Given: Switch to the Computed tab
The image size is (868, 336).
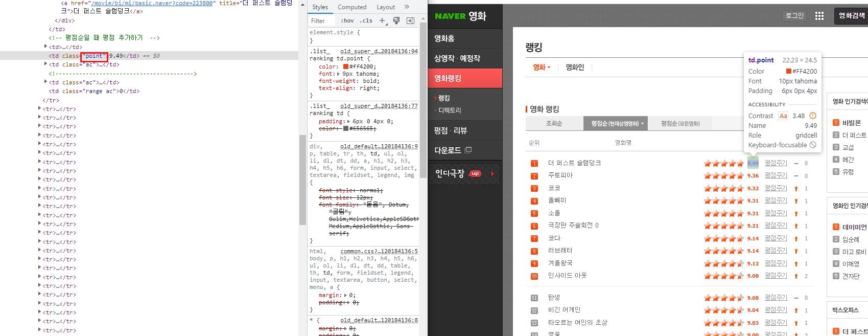Looking at the screenshot, I should (x=352, y=7).
